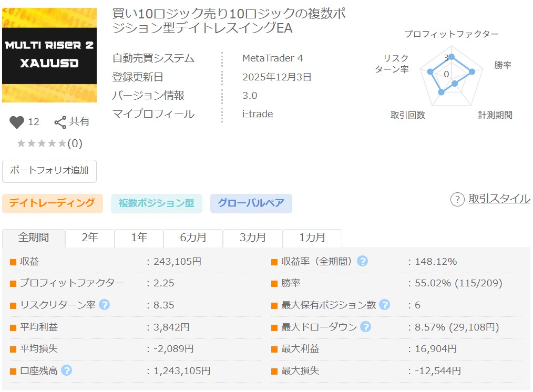
Task: Click the デイトレーディング tag
Action: [52, 203]
